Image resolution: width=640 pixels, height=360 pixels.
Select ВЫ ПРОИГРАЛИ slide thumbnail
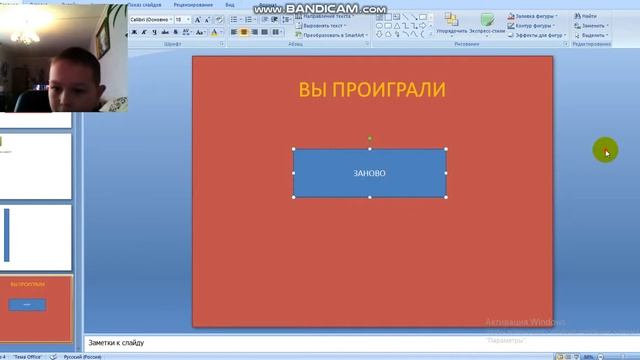click(x=36, y=309)
